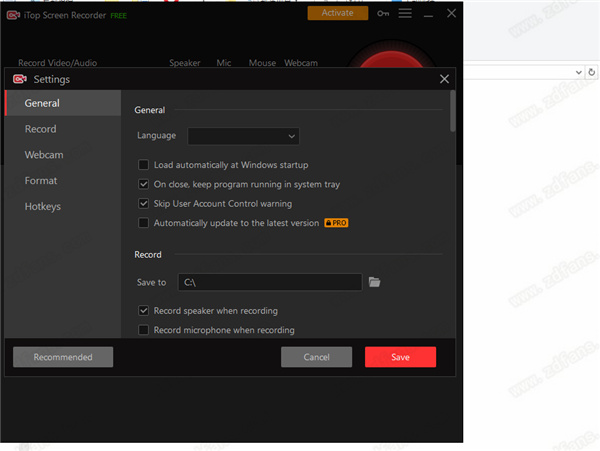The height and width of the screenshot is (451, 600).
Task: Open the hamburger menu in main window
Action: click(x=405, y=13)
